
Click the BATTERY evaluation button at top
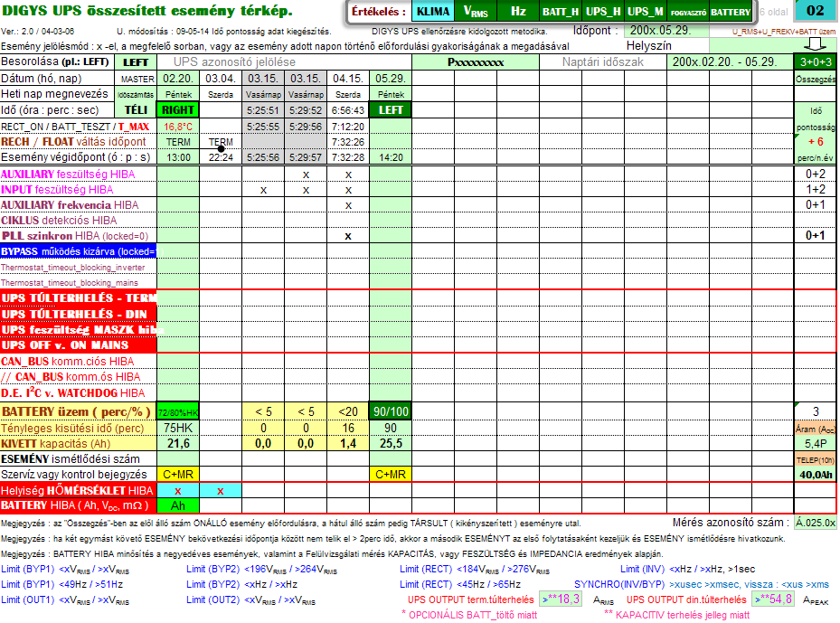point(731,12)
